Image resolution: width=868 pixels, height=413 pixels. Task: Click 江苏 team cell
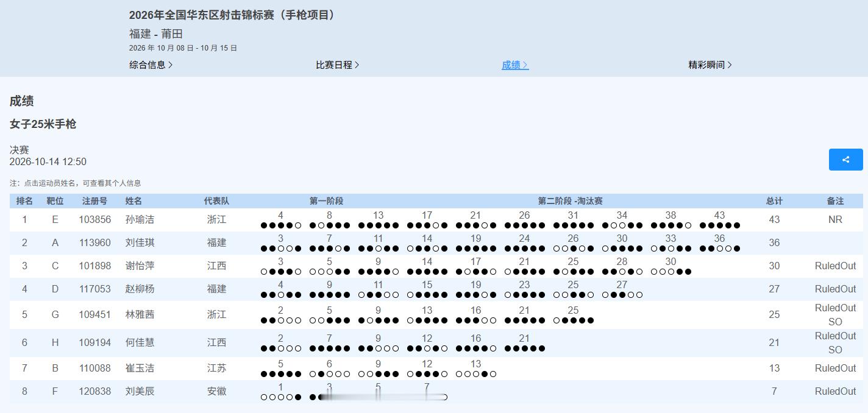pos(216,368)
